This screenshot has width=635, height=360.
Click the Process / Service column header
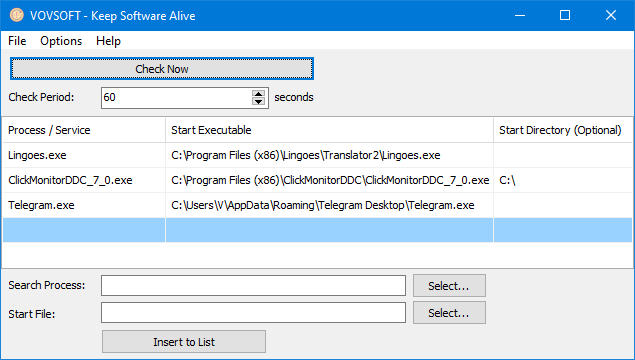[84, 130]
